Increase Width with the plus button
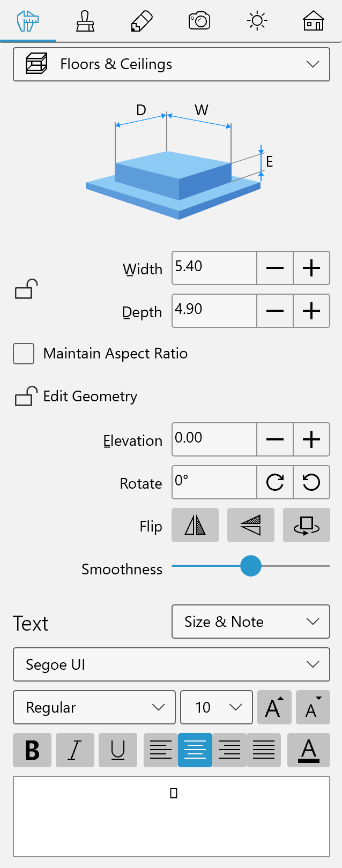 [311, 268]
